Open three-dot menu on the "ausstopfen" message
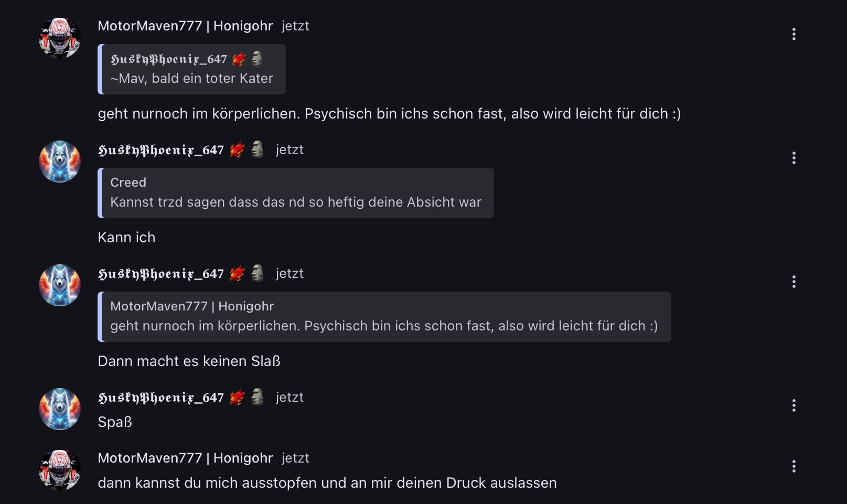 pyautogui.click(x=794, y=466)
